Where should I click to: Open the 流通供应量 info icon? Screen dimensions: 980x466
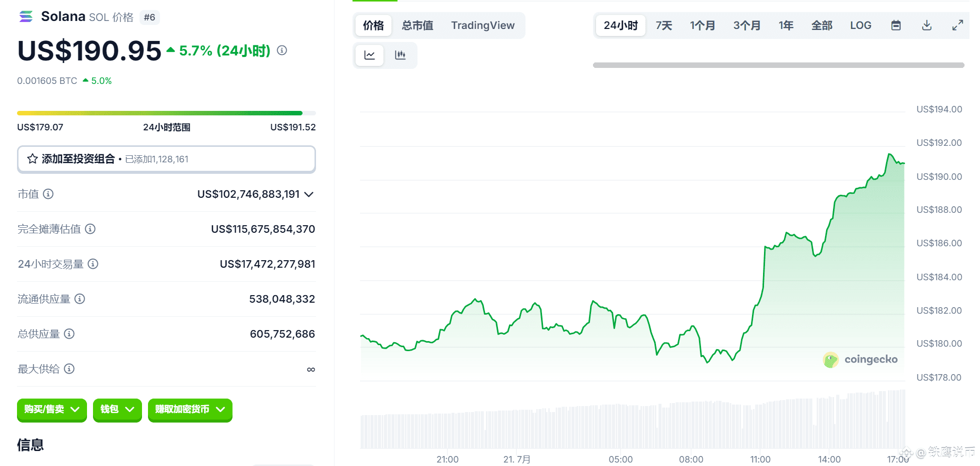79,299
